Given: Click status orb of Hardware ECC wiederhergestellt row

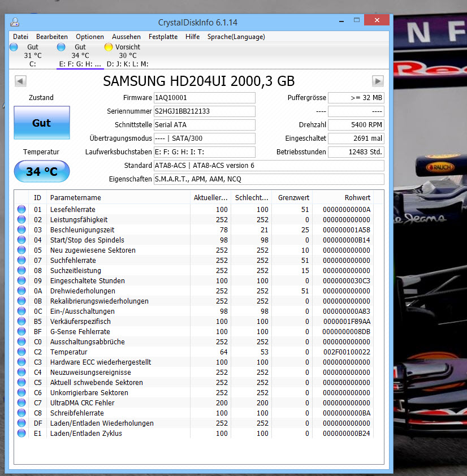Looking at the screenshot, I should [21, 362].
